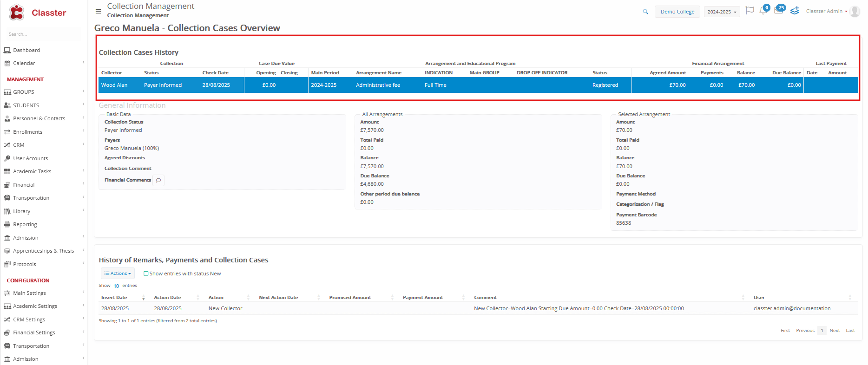Click the search magnifier icon in header
The height and width of the screenshot is (365, 868).
tap(645, 12)
